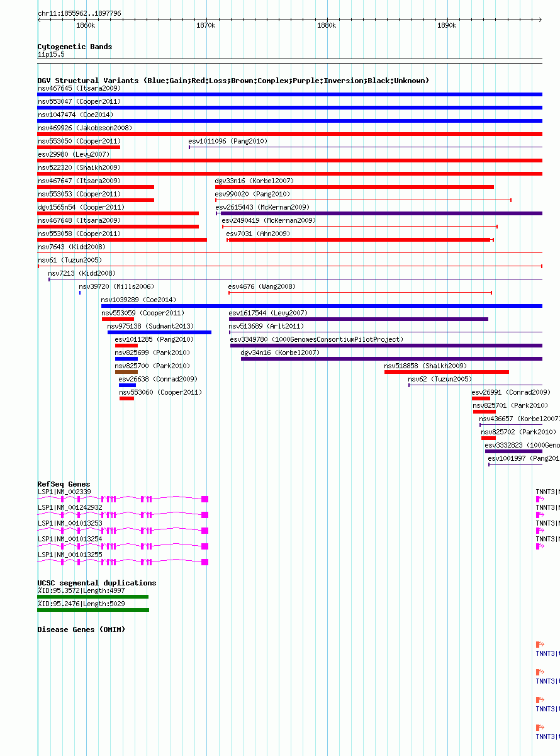Select the LSP1|NM_001013255 transcript label

coord(70,555)
